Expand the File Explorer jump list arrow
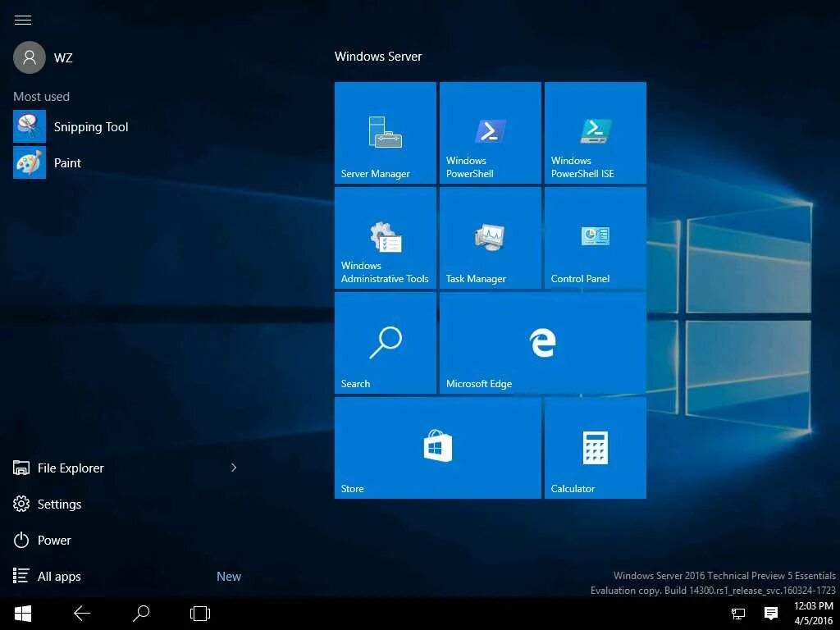Screen dimensions: 840x630 tap(234, 468)
